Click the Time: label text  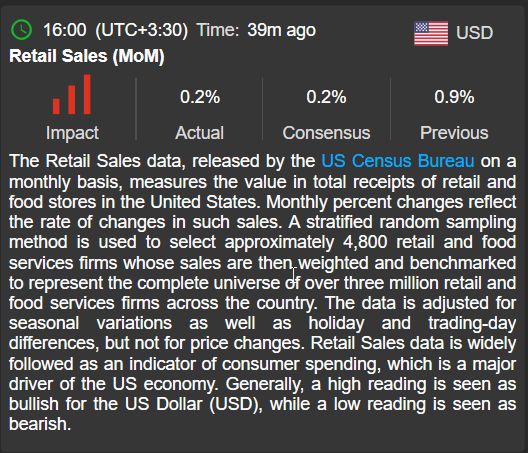[218, 30]
